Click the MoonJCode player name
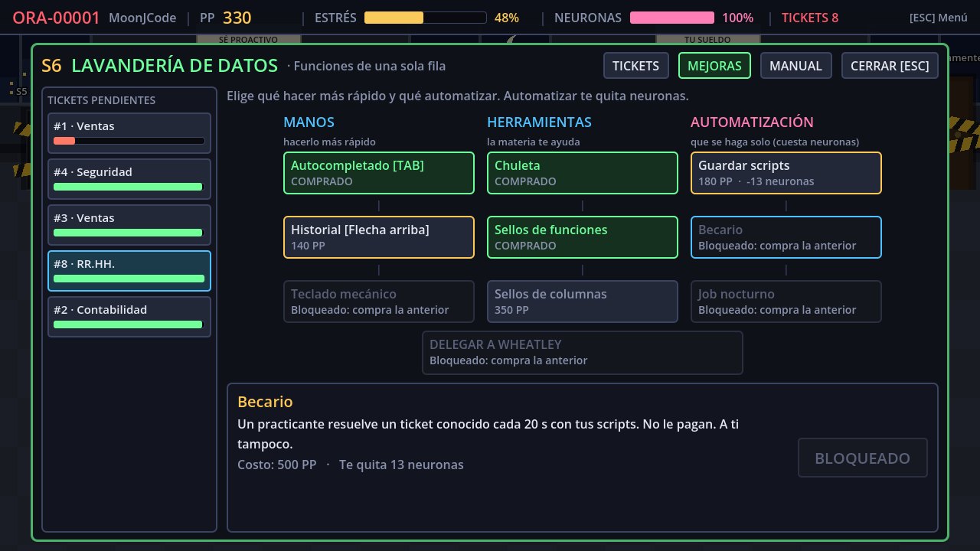The width and height of the screenshot is (980, 551). tap(142, 18)
